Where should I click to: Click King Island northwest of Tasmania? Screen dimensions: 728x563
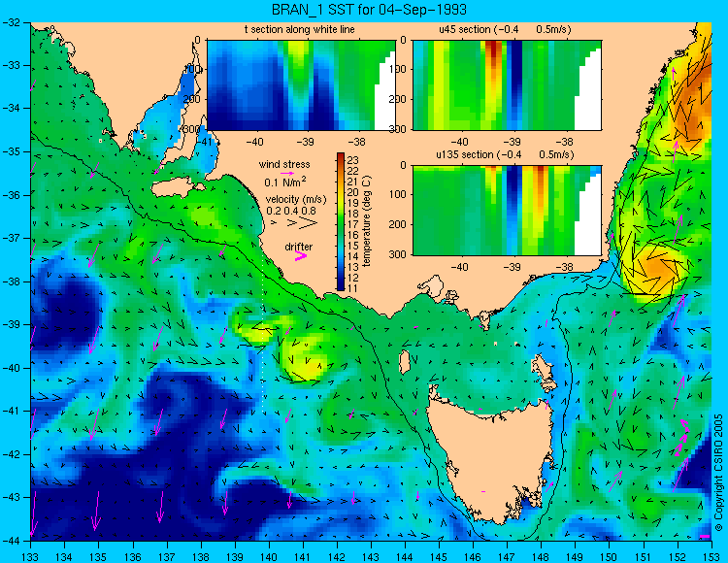click(405, 362)
